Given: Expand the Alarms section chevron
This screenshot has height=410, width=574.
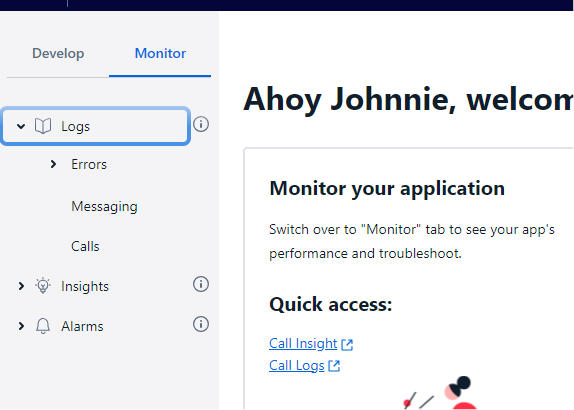Looking at the screenshot, I should click(21, 326).
